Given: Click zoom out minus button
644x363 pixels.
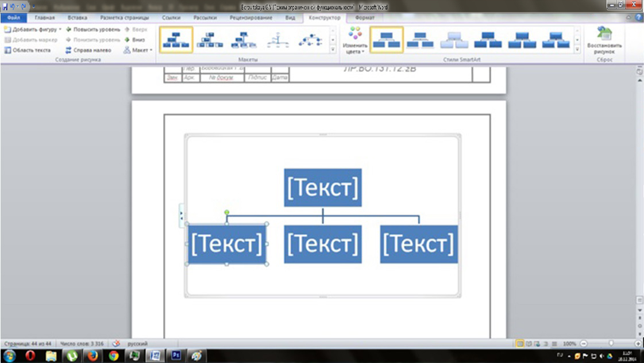Looking at the screenshot, I should [x=584, y=343].
